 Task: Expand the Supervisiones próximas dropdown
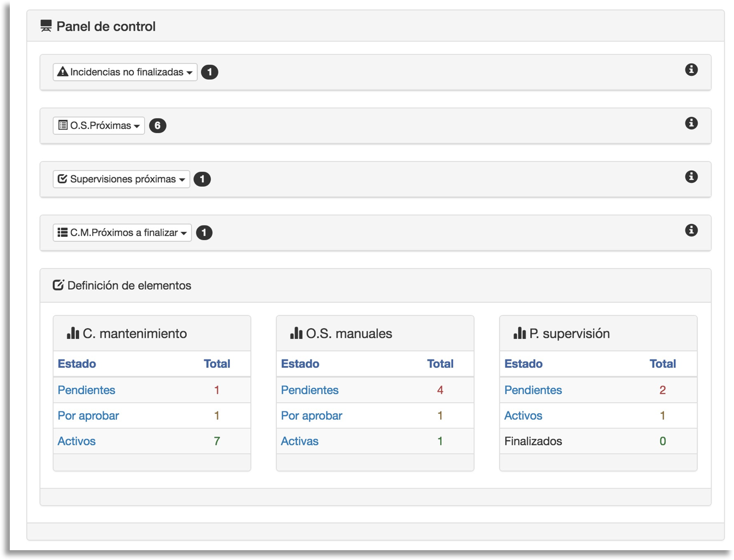[x=121, y=179]
